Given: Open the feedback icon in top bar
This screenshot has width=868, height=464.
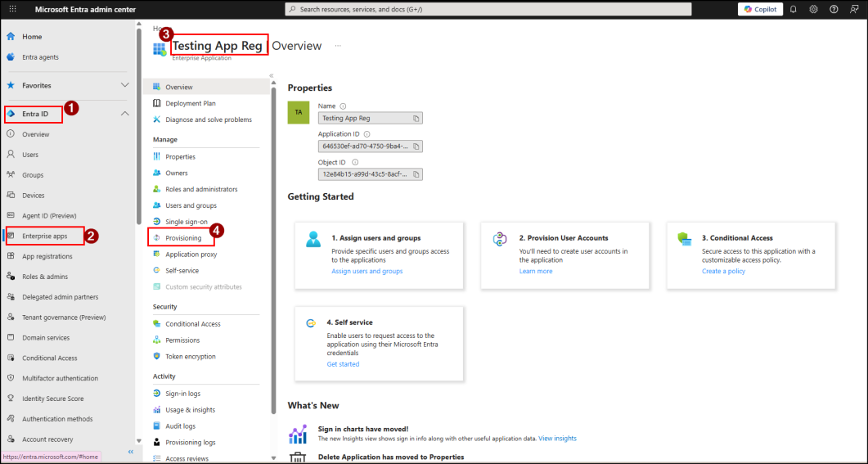Looking at the screenshot, I should pos(854,9).
